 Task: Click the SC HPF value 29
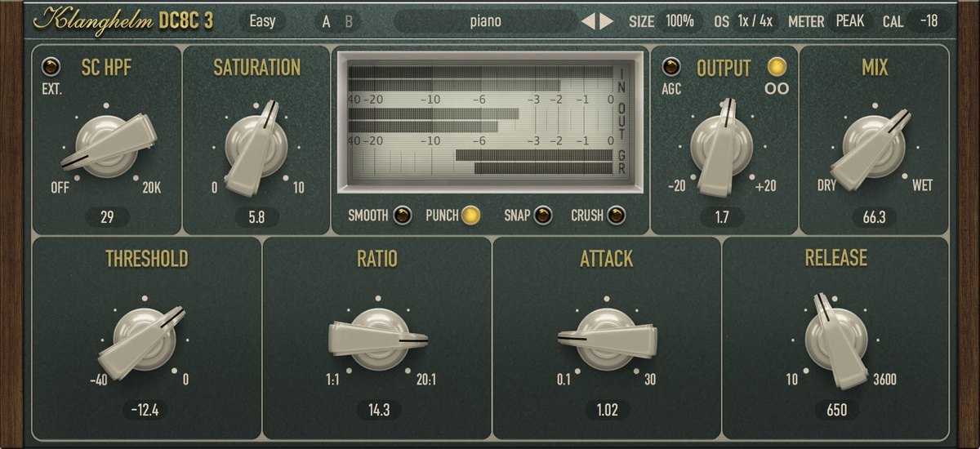pyautogui.click(x=107, y=218)
